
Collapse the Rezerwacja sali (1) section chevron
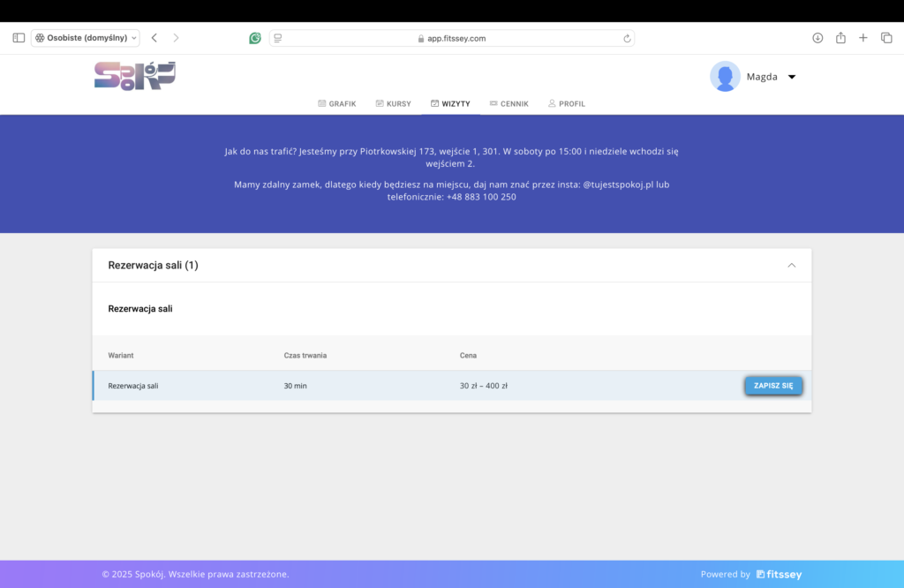(x=792, y=265)
